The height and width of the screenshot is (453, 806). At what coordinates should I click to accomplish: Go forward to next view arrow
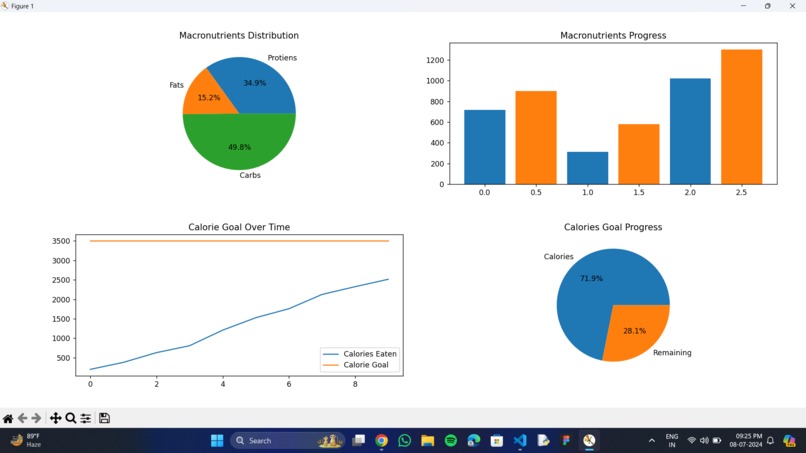(x=36, y=419)
